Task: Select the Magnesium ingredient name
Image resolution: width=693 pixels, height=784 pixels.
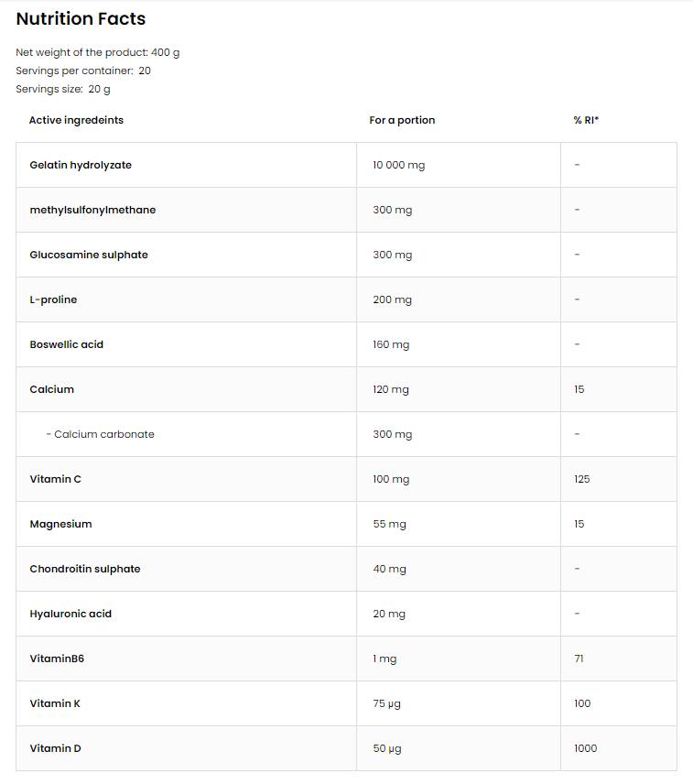Action: point(60,524)
